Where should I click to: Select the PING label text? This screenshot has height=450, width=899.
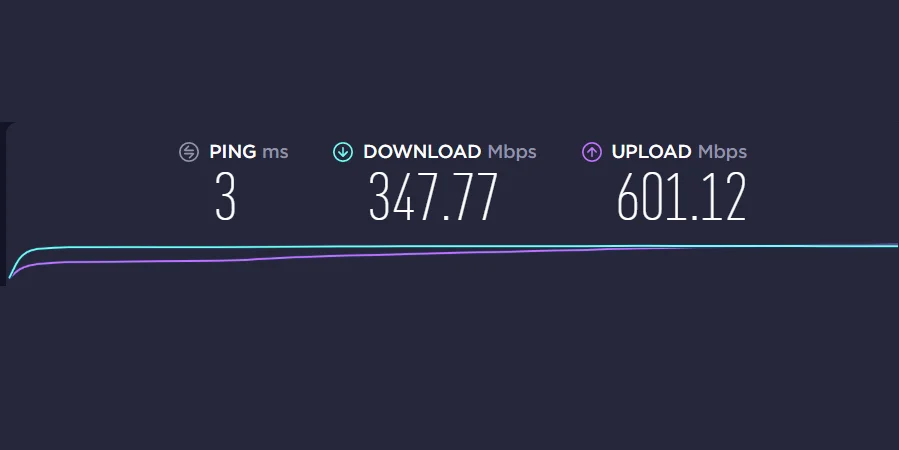coord(233,152)
